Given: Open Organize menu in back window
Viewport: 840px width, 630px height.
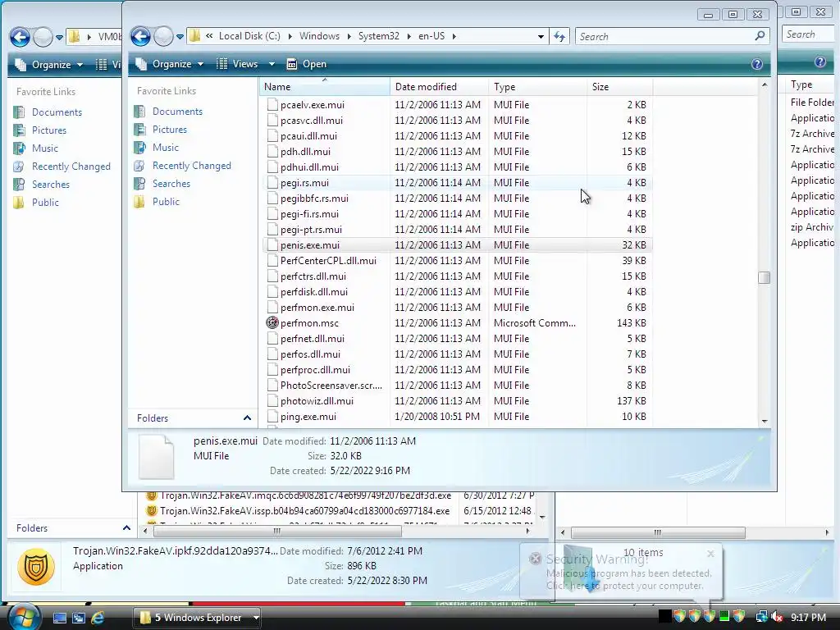Looking at the screenshot, I should 49,65.
